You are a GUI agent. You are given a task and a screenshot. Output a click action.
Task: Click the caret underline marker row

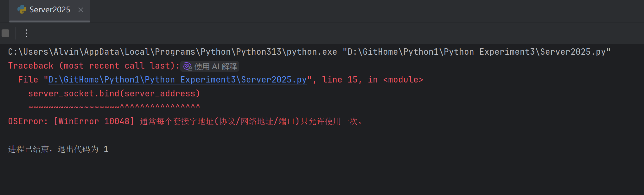(114, 107)
